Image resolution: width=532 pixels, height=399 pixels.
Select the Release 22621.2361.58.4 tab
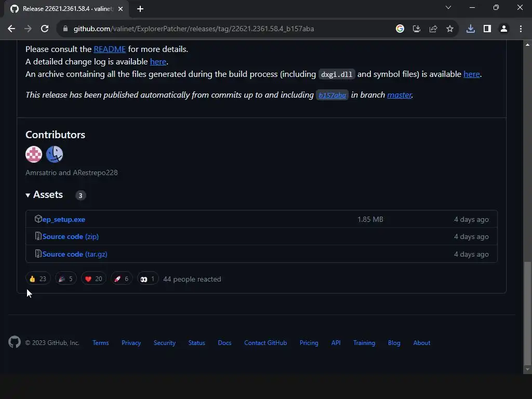tap(66, 9)
